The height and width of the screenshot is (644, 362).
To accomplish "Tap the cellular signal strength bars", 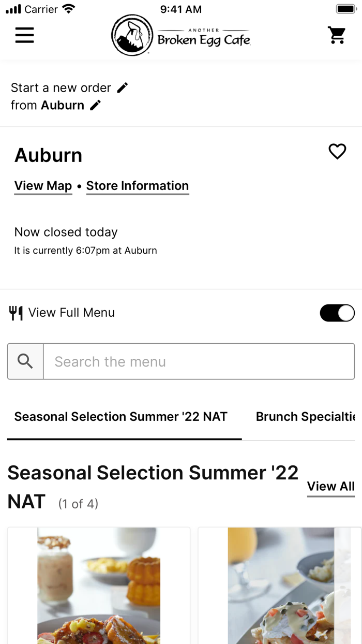I will pyautogui.click(x=13, y=8).
